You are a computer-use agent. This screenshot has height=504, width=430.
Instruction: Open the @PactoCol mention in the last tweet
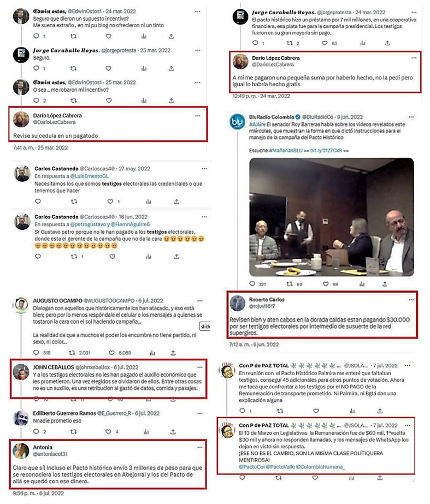pyautogui.click(x=251, y=467)
